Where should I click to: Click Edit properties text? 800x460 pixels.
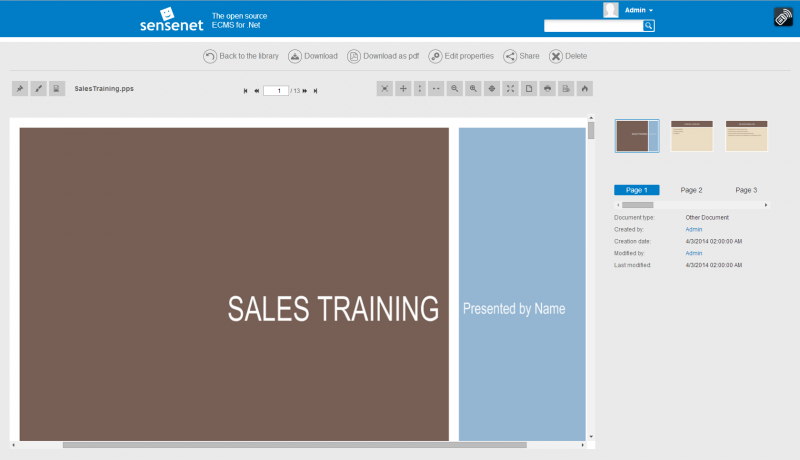[x=469, y=56]
